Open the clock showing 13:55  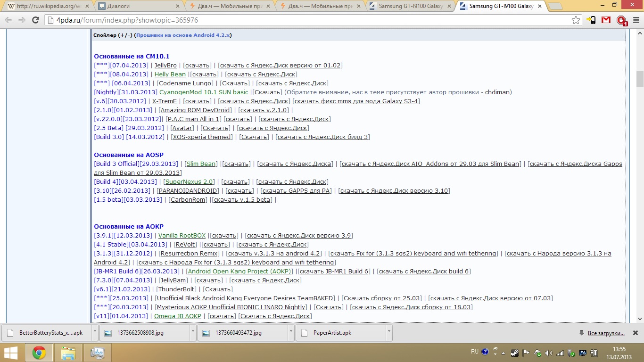tap(619, 353)
